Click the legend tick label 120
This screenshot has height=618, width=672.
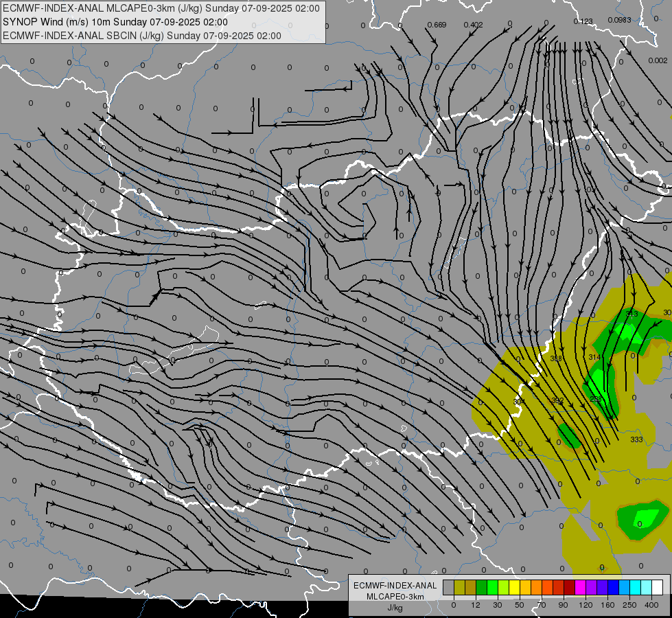click(x=586, y=605)
